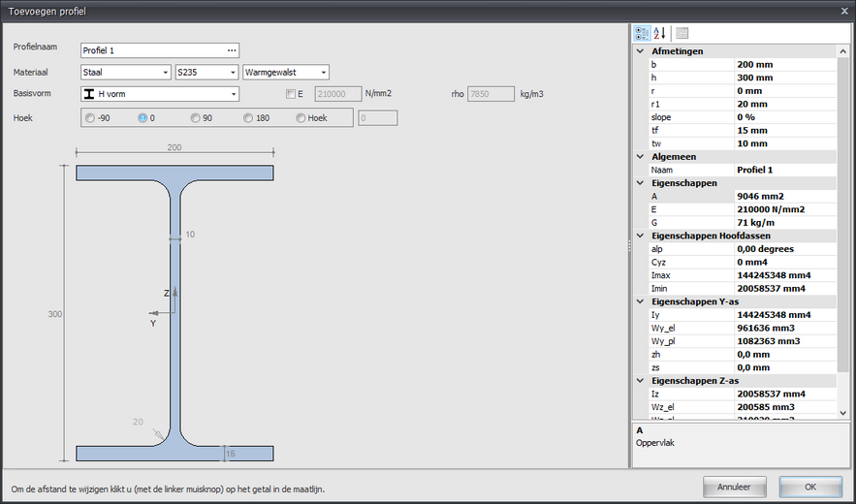Click the H-shape icon in Basisvorm
This screenshot has height=504, width=856.
click(89, 94)
